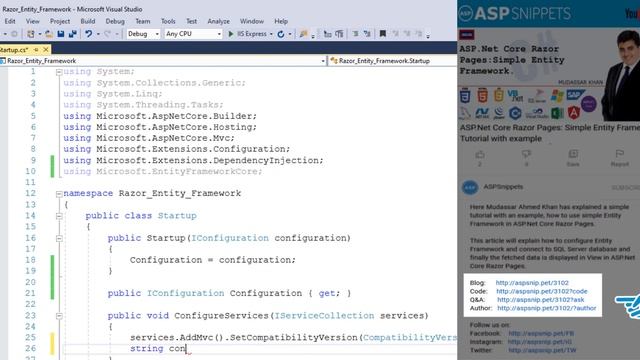The width and height of the screenshot is (640, 360).
Task: Open the Q&A link aspsnip.pet/3102?ask
Action: click(540, 300)
